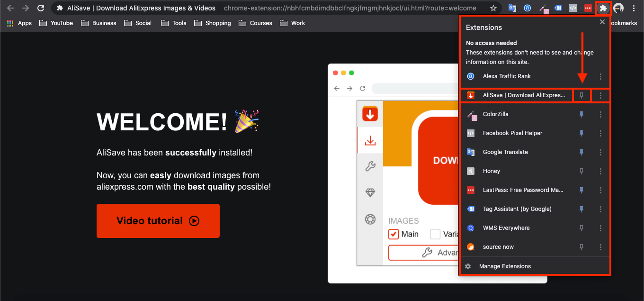Pin WMS Everywhere to the toolbar

(x=582, y=228)
